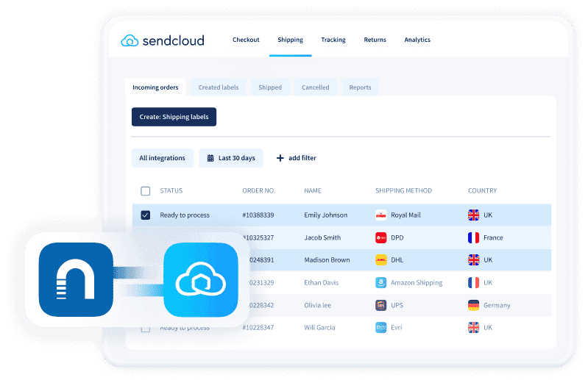Viewport: 588px width, 380px height.
Task: Open the Checkout menu item
Action: 246,40
